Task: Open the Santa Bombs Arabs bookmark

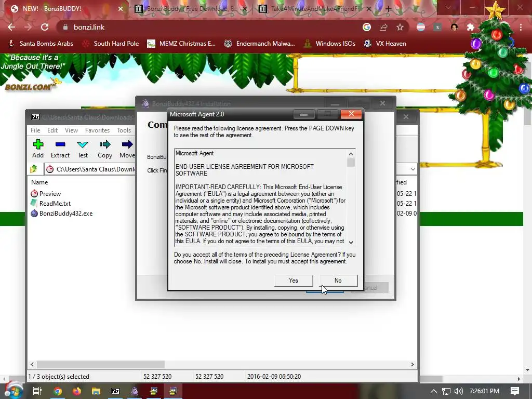Action: point(41,44)
